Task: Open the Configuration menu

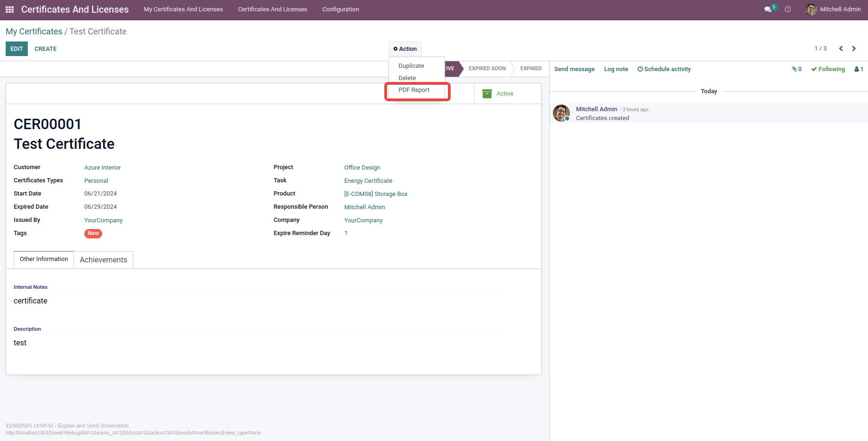Action: coord(341,9)
